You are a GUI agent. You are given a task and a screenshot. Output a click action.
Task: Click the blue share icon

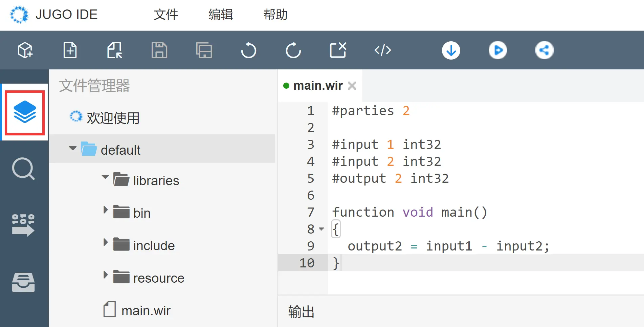pyautogui.click(x=545, y=50)
